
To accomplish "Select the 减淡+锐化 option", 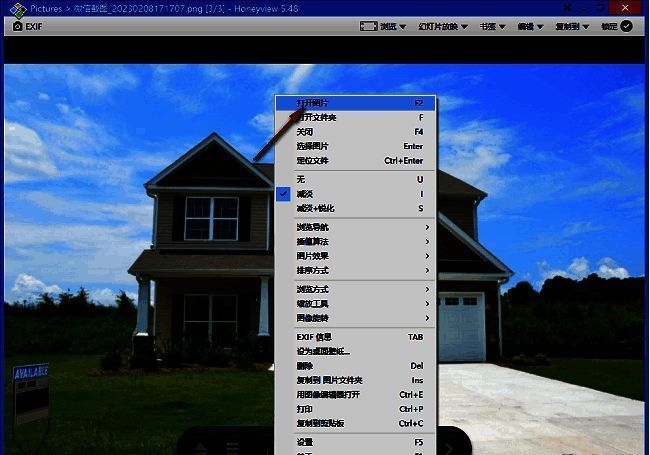I will point(316,208).
